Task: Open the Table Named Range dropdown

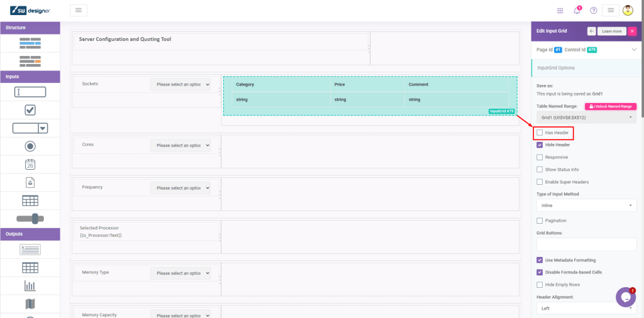Action: click(x=586, y=118)
